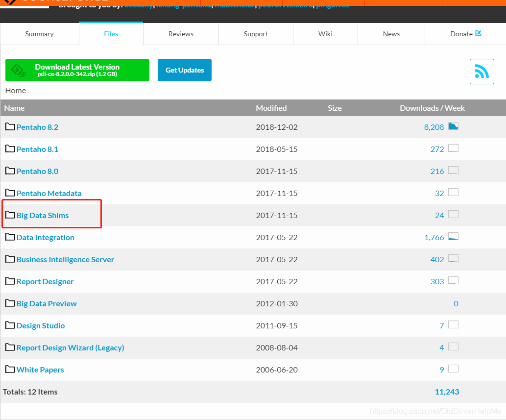This screenshot has height=420, width=506.
Task: Click the folder icon beside Business Intelligence Server
Action: tap(10, 259)
